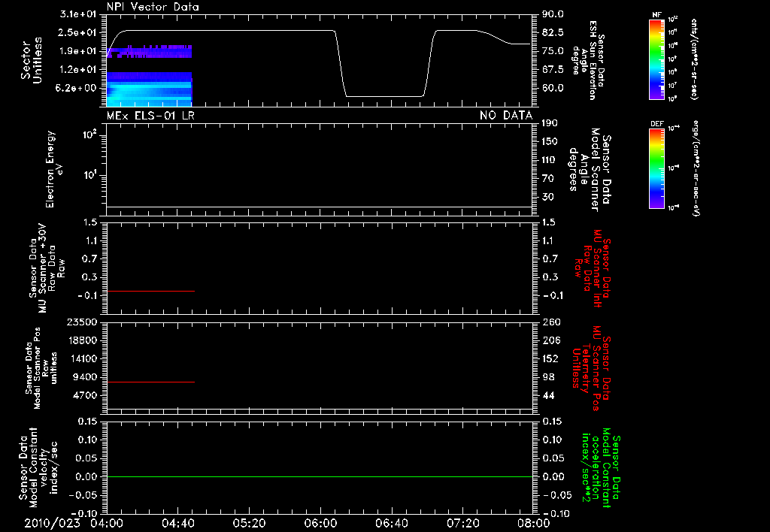Click the "06:00" time tick label
770x532 pixels.
(320, 523)
